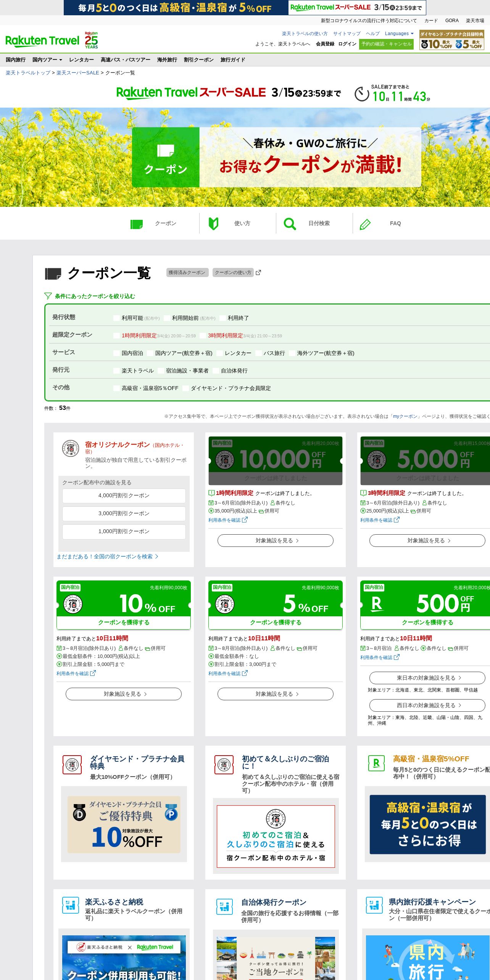Click the 予約の確認・キャンセル button
Screen dimensions: 490x980
tap(387, 44)
